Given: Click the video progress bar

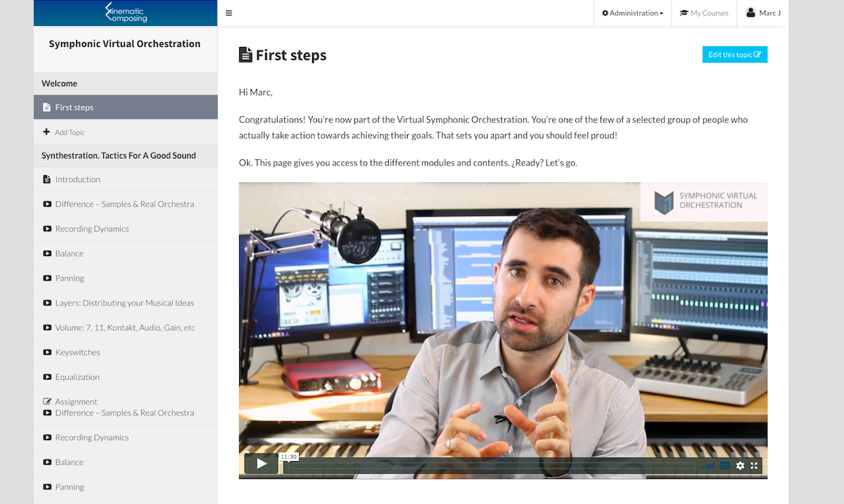Looking at the screenshot, I should [491, 465].
